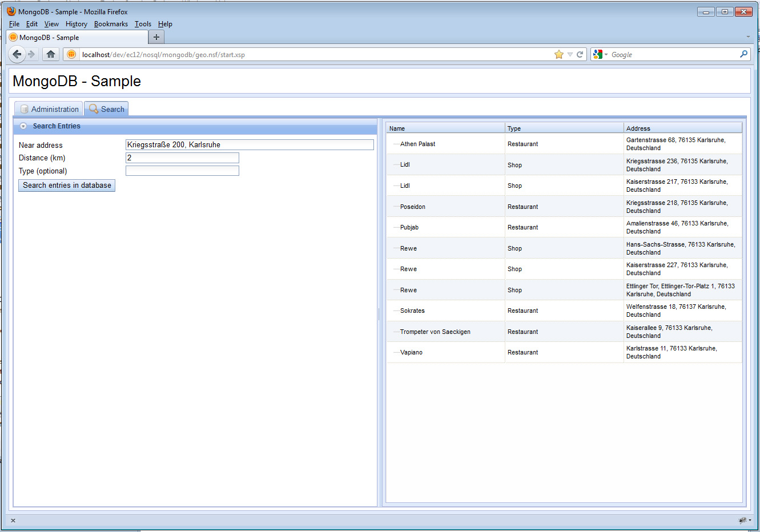Click the browser Back arrow button
Image resolution: width=760 pixels, height=532 pixels.
pos(17,54)
